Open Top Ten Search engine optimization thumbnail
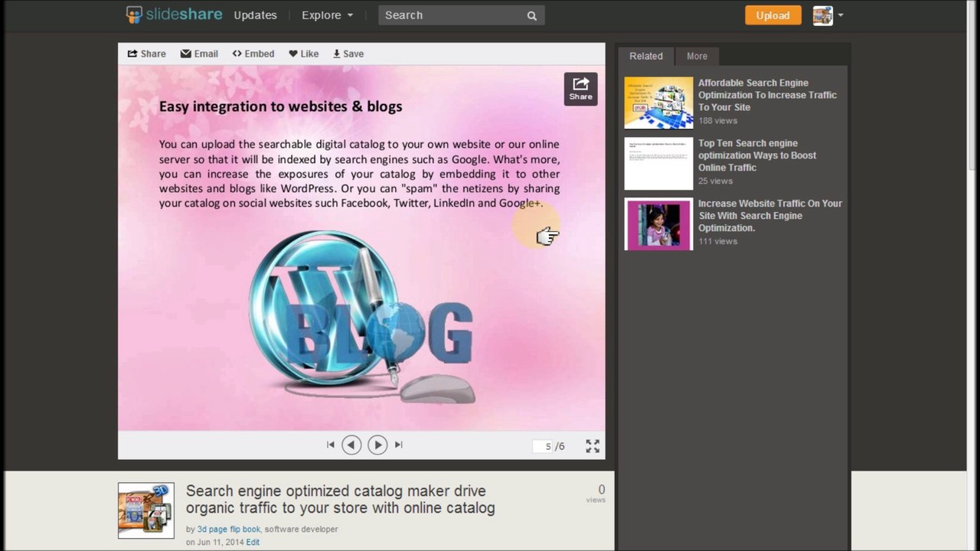Image resolution: width=980 pixels, height=551 pixels. click(658, 163)
